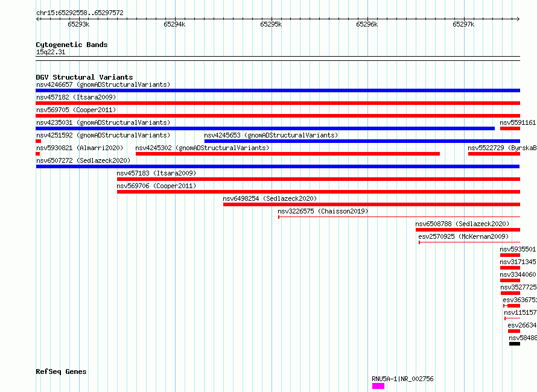This screenshot has width=537, height=392.
Task: Open the nsv569705 (Cooper2011) label
Action: pyautogui.click(x=76, y=110)
